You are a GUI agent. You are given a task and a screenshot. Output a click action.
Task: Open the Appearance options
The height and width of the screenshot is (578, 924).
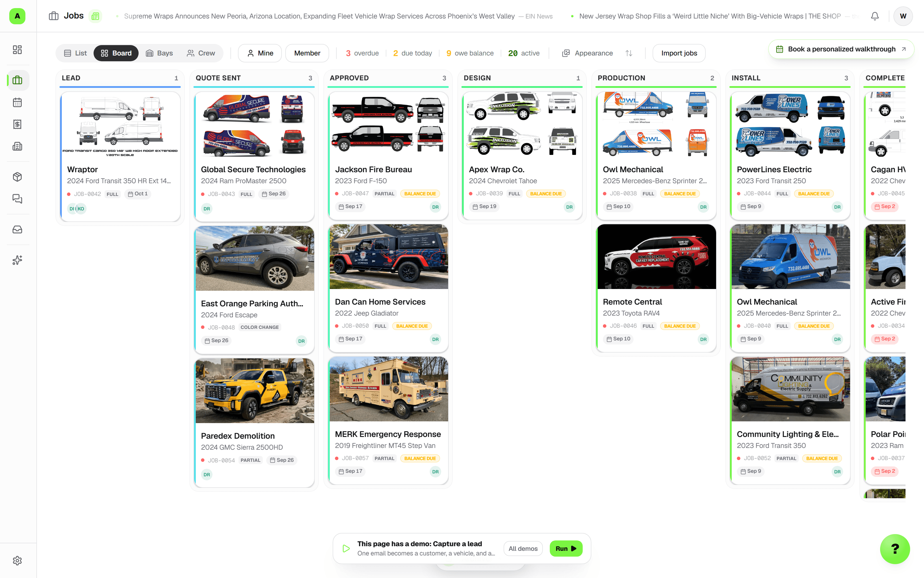pyautogui.click(x=587, y=53)
